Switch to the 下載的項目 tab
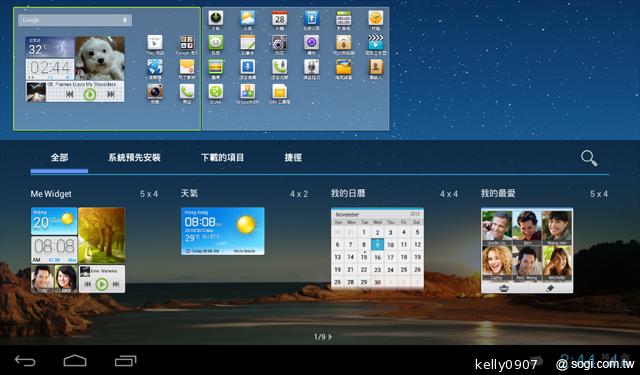This screenshot has width=640, height=375. 222,158
